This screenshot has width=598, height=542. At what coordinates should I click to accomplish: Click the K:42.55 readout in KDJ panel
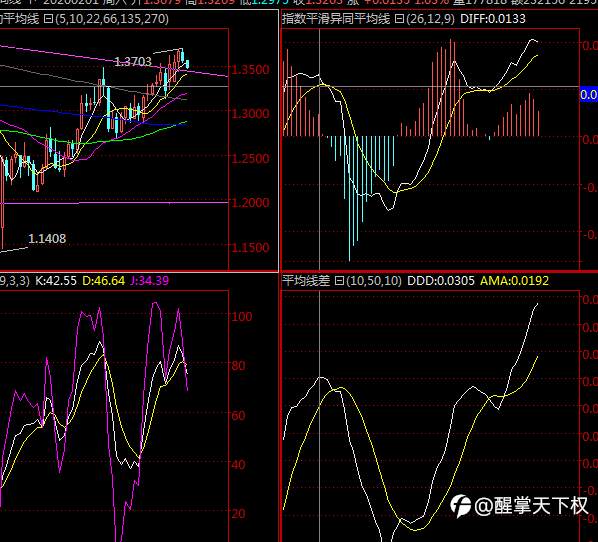point(56,281)
